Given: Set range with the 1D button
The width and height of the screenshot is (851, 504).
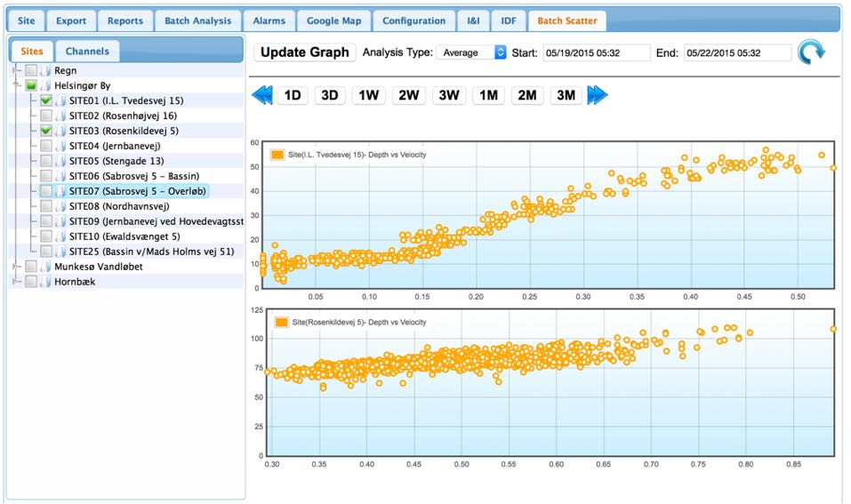Looking at the screenshot, I should (x=293, y=95).
